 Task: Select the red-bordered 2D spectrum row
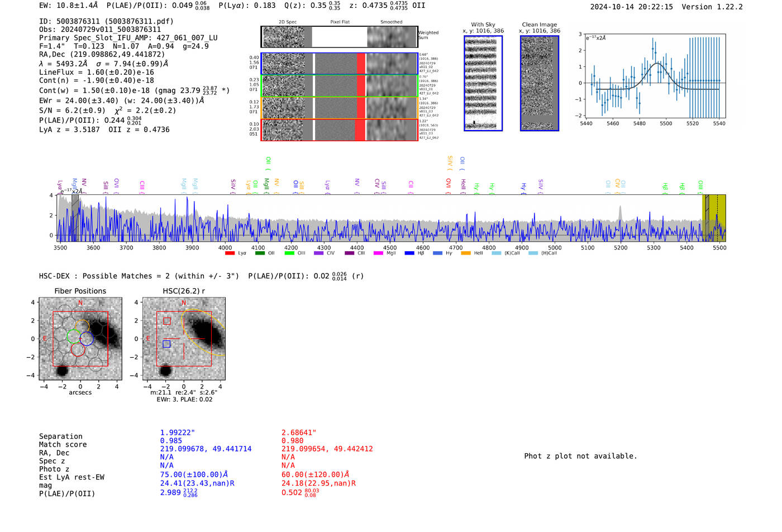339,130
